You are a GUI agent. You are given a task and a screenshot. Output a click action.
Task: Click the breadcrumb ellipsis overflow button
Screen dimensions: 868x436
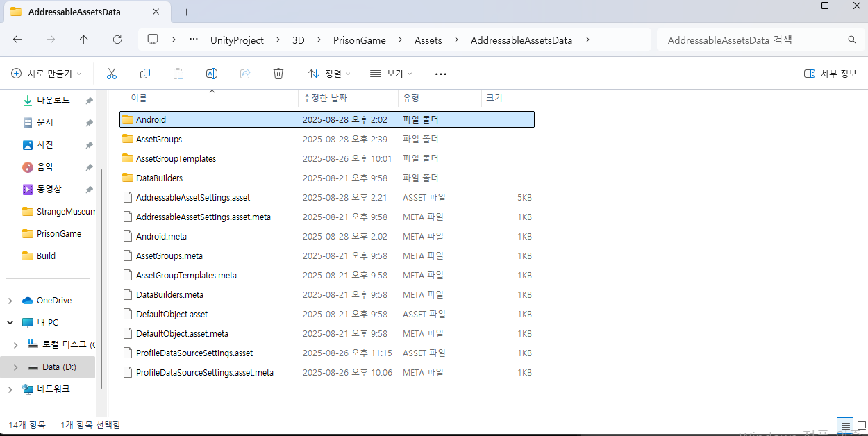coord(194,40)
